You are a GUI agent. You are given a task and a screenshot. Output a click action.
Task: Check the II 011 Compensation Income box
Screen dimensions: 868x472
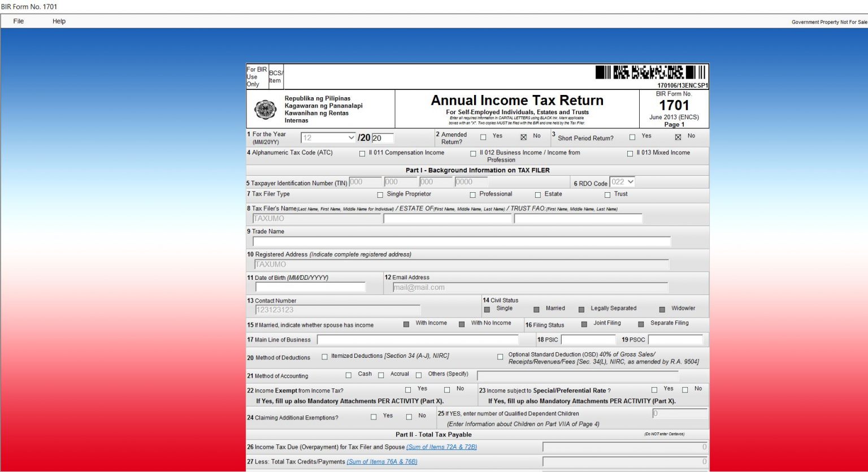pos(361,153)
